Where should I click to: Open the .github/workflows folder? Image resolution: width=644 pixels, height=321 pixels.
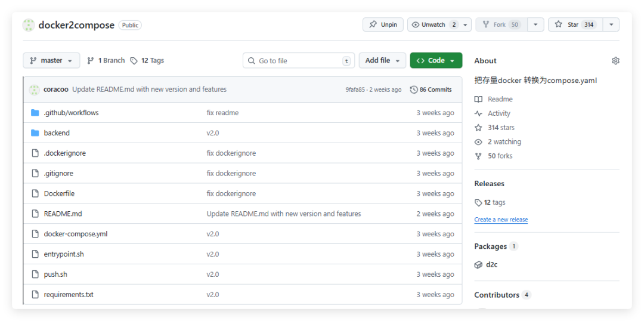click(x=71, y=113)
